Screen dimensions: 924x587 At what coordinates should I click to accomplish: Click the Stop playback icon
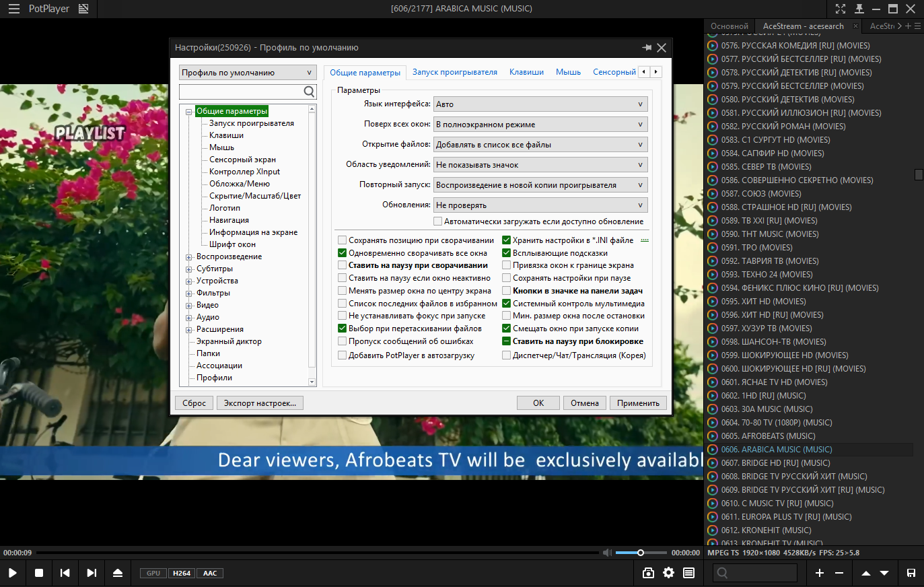[x=39, y=573]
